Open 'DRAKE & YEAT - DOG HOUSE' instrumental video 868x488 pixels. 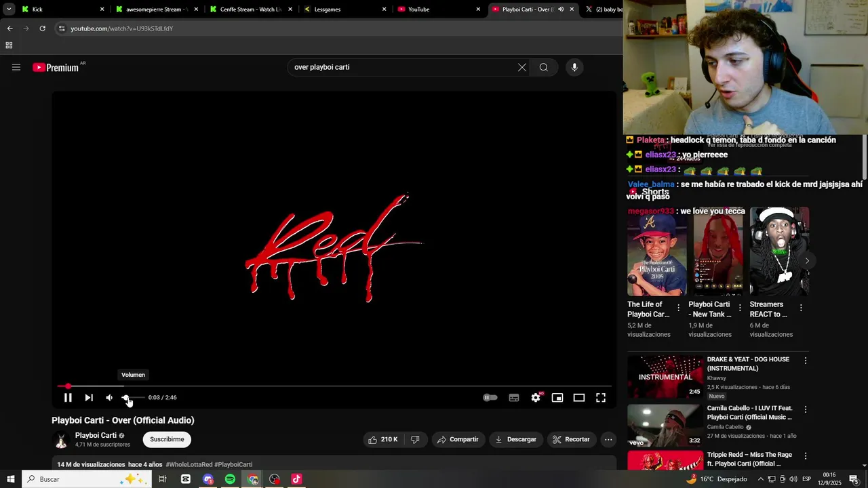coord(665,377)
